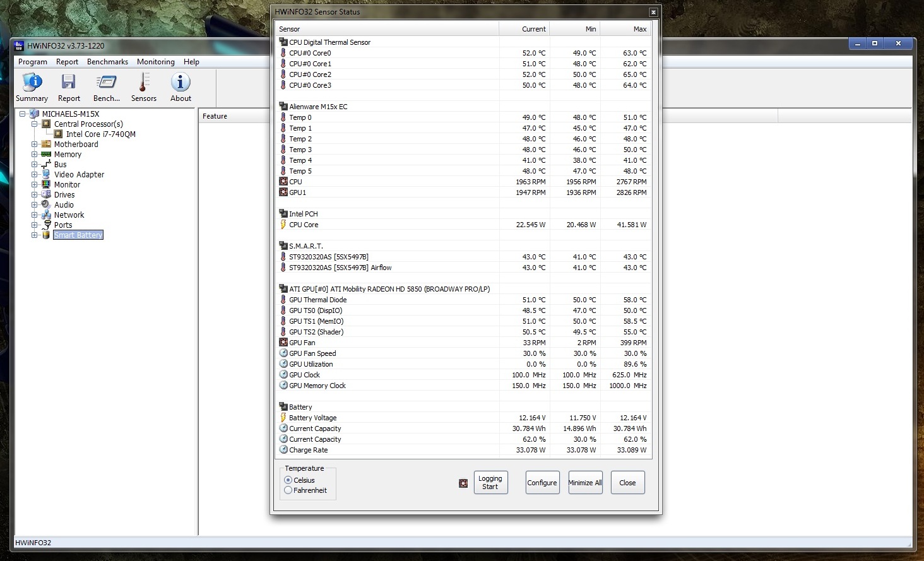Expand the Motherboard tree node
Image resolution: width=924 pixels, height=561 pixels.
[x=35, y=145]
